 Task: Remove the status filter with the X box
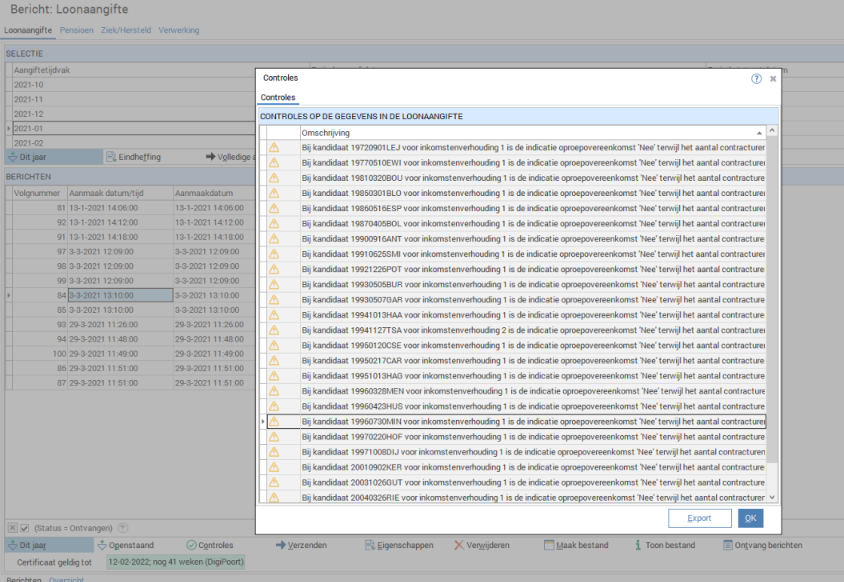click(x=11, y=528)
